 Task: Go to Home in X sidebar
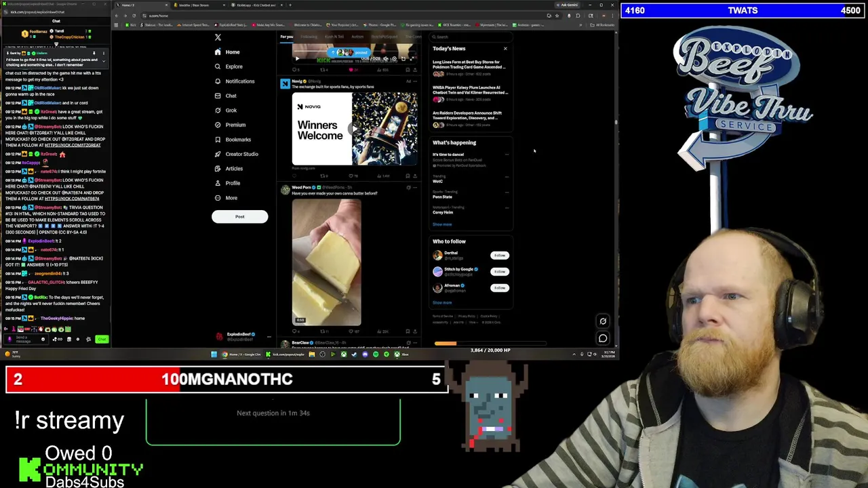tap(227, 52)
